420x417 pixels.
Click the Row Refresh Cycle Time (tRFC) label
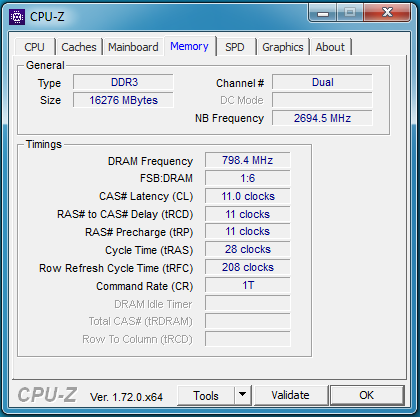pyautogui.click(x=116, y=268)
